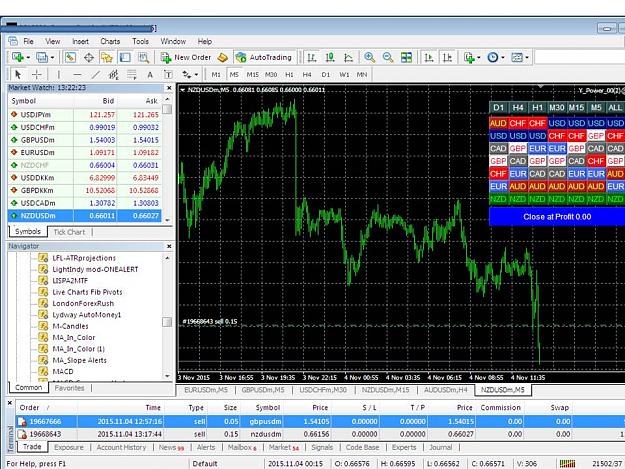The height and width of the screenshot is (469, 625).
Task: Select D1 in power dashboard header
Action: tap(498, 108)
